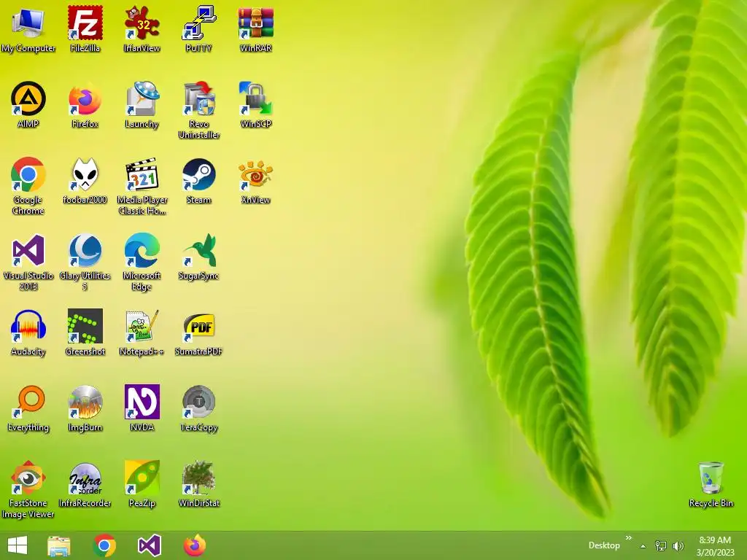Image resolution: width=747 pixels, height=560 pixels.
Task: Select the Visual Studio 2013 desktop icon
Action: pyautogui.click(x=28, y=262)
